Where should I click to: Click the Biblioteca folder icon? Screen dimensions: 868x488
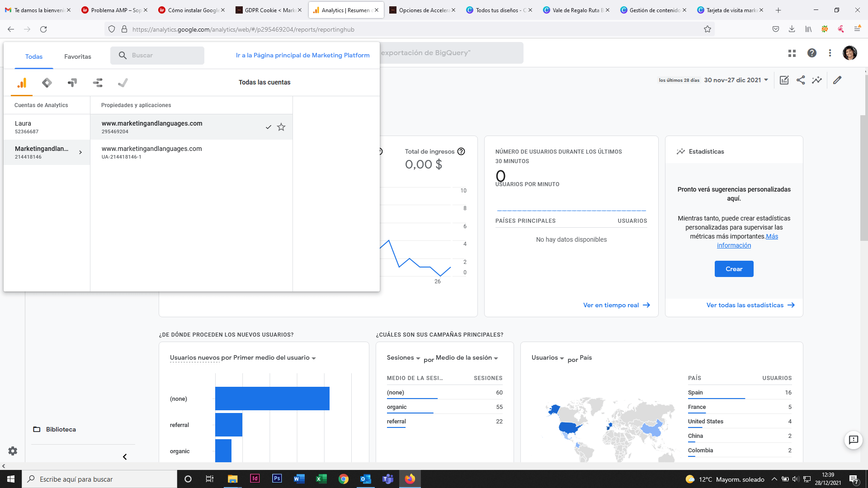pos(37,429)
